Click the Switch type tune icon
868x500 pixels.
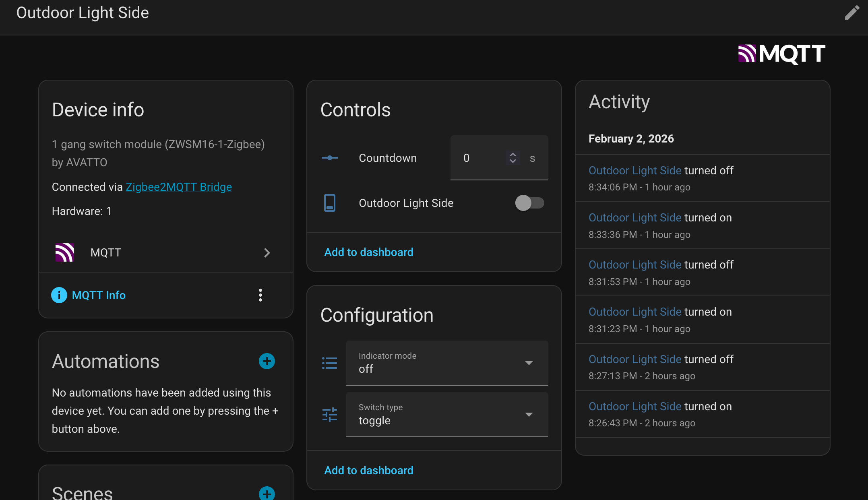click(330, 415)
